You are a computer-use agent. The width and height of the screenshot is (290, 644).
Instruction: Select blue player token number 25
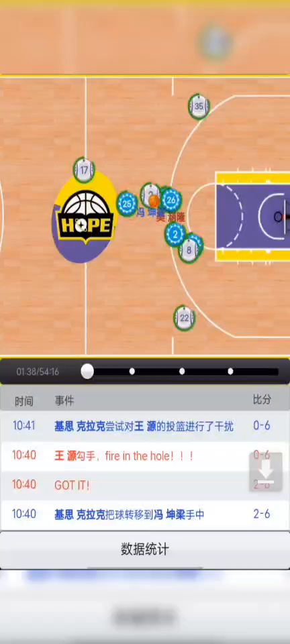pyautogui.click(x=127, y=204)
